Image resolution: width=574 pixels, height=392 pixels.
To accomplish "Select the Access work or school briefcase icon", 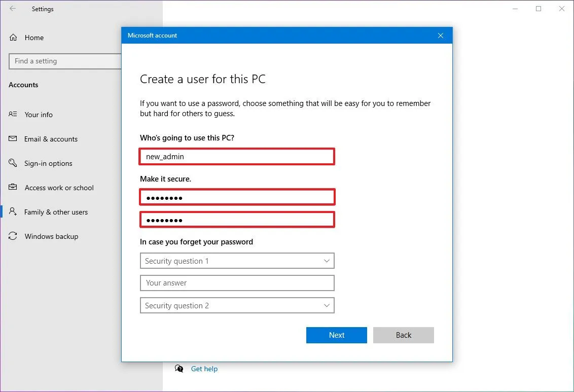I will pos(13,188).
